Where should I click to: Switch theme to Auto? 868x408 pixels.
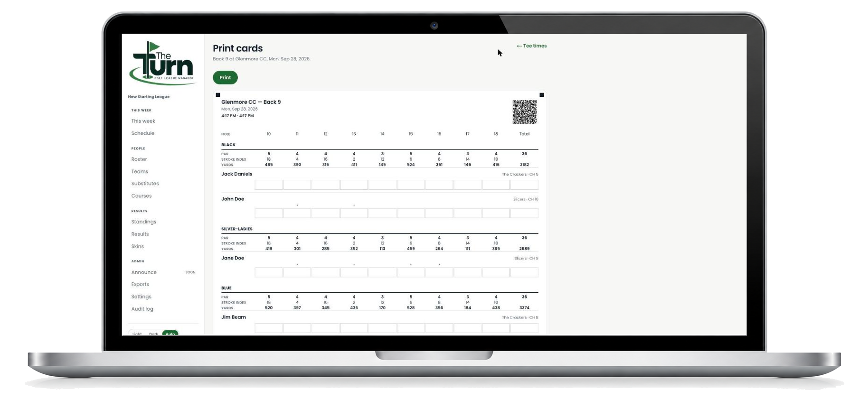pyautogui.click(x=170, y=334)
